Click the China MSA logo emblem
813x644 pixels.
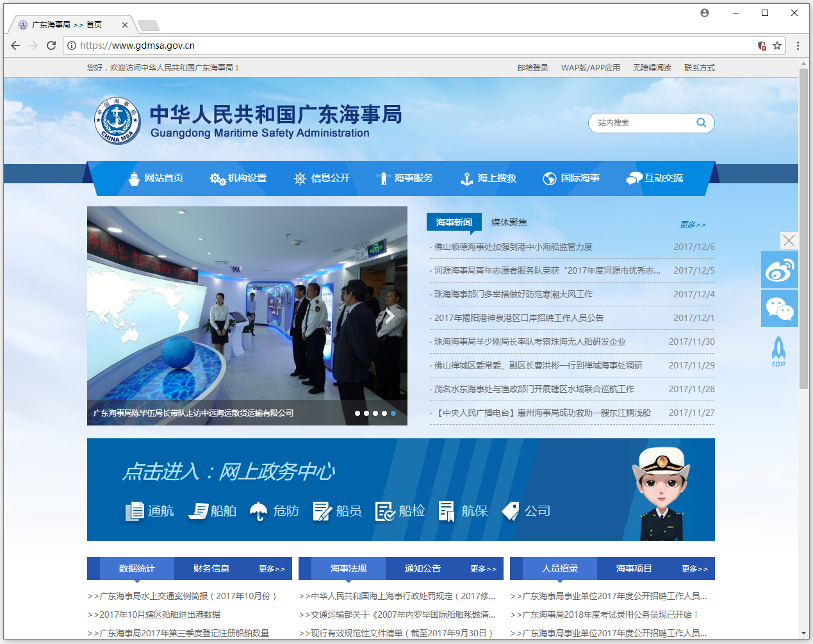pos(117,120)
